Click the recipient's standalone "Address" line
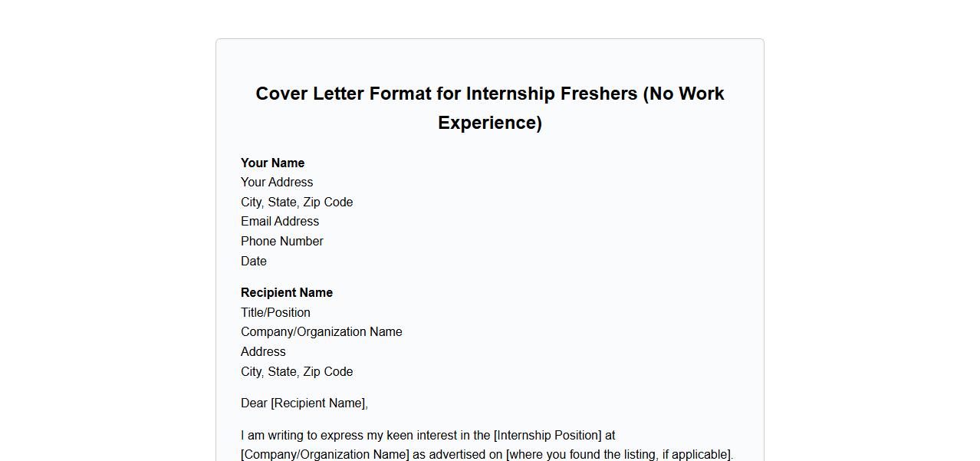The height and width of the screenshot is (461, 980). [263, 352]
